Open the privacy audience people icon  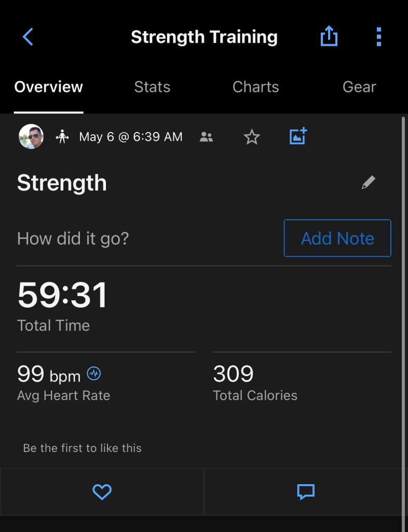coord(206,137)
